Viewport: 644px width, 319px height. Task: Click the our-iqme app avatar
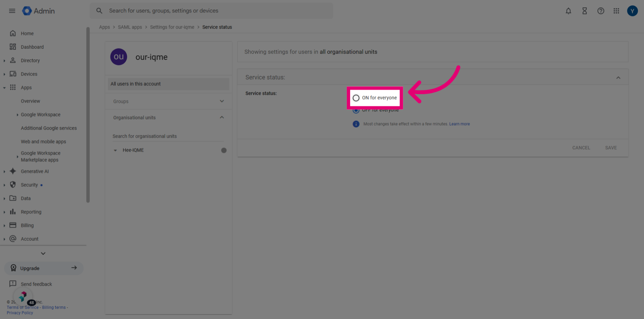(119, 57)
